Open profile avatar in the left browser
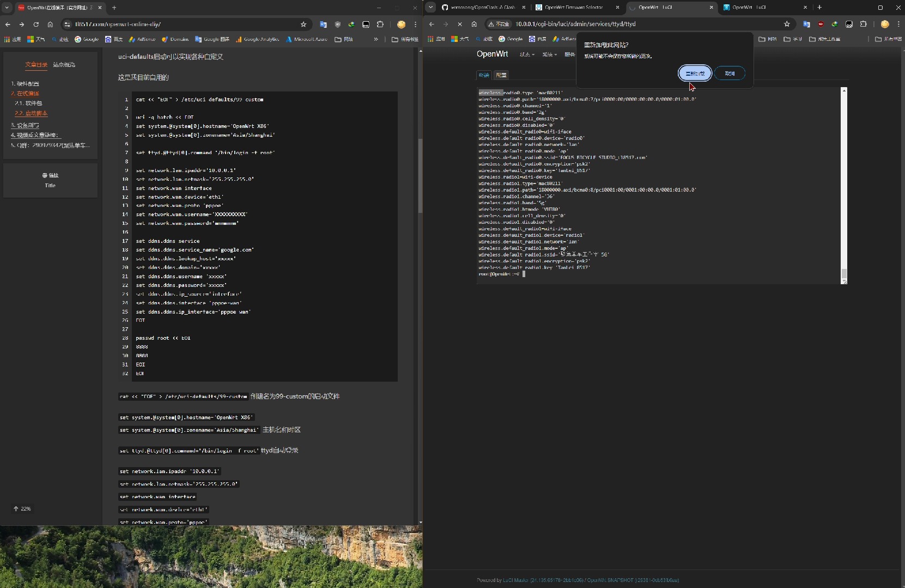The height and width of the screenshot is (588, 905). click(401, 24)
